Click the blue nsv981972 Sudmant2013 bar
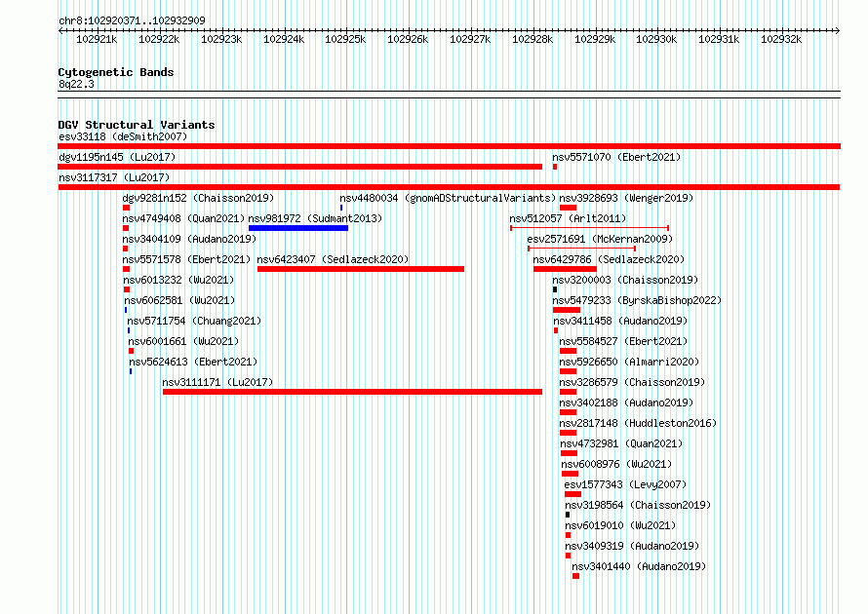 [x=298, y=228]
